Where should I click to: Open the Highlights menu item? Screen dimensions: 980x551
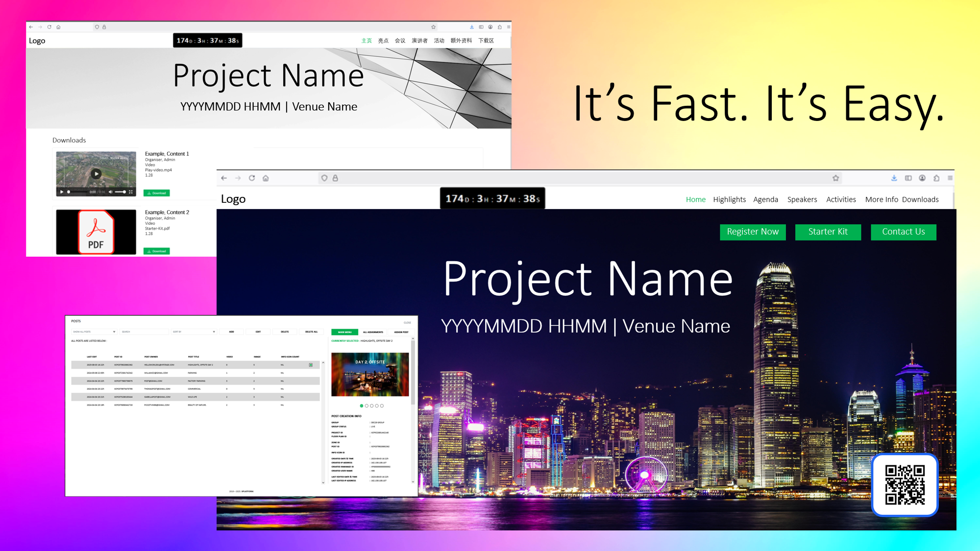729,199
